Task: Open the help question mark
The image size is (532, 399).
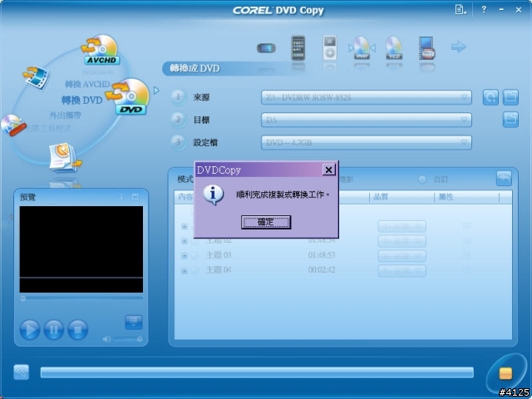Action: point(484,9)
